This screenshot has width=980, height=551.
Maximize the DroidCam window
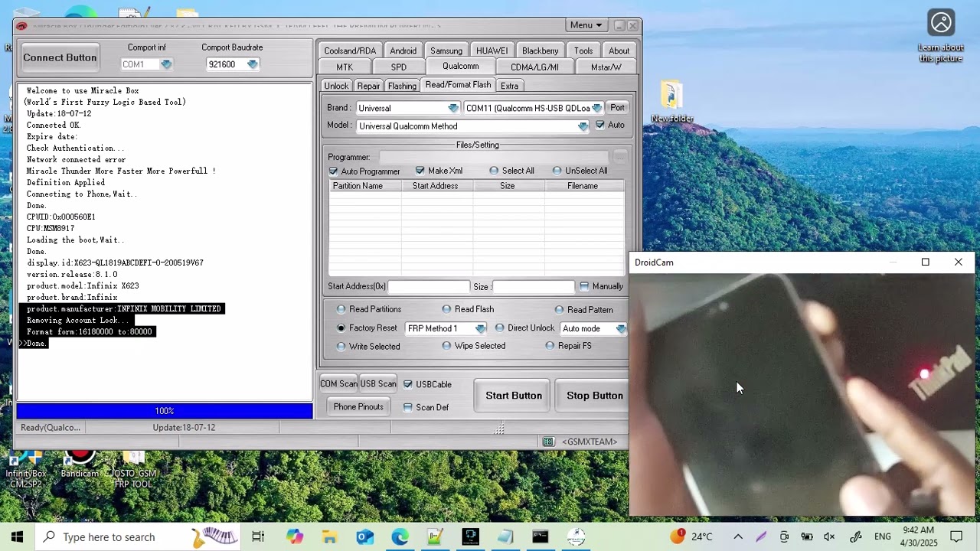pyautogui.click(x=925, y=262)
